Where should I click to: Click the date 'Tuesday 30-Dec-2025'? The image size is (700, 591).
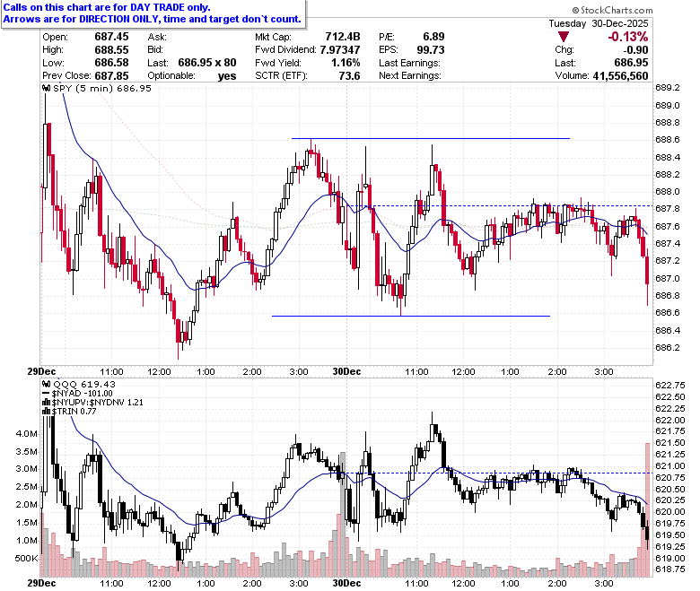coord(599,23)
